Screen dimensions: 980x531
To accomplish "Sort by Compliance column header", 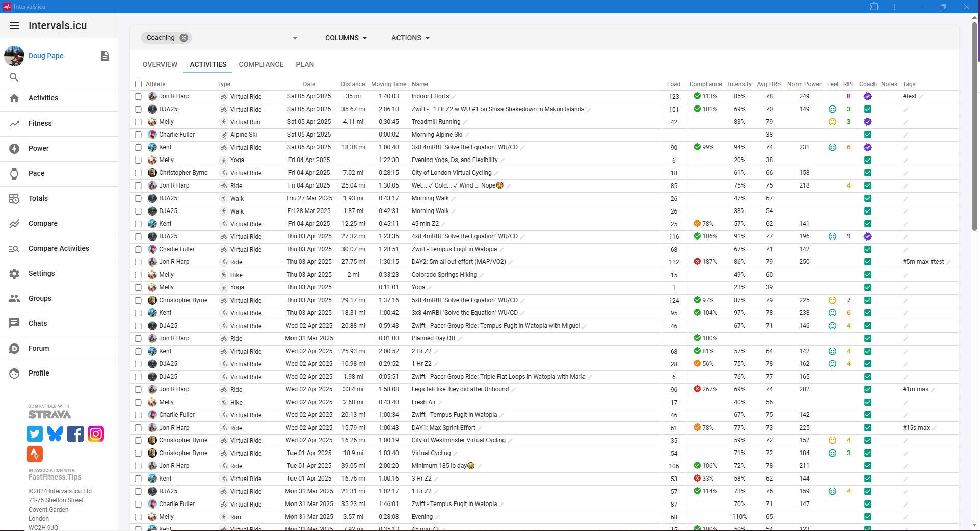I will click(705, 84).
